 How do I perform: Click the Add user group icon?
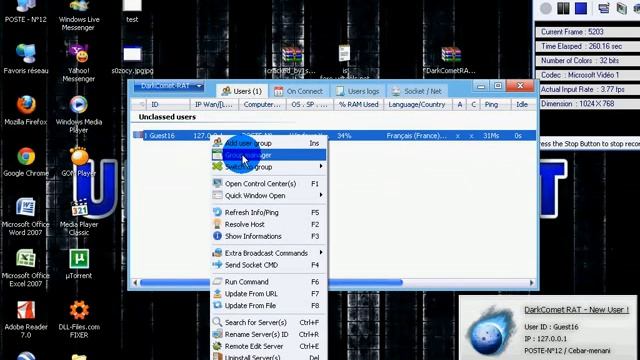[218, 143]
